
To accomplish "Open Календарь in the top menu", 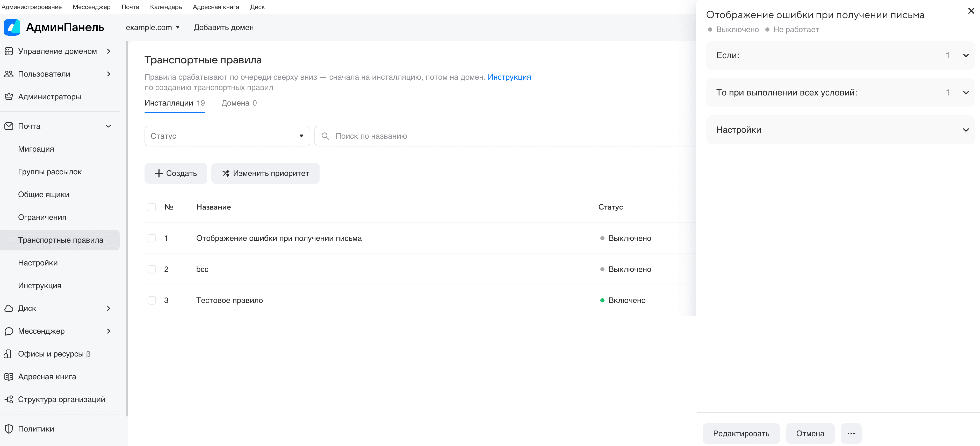I will (166, 7).
